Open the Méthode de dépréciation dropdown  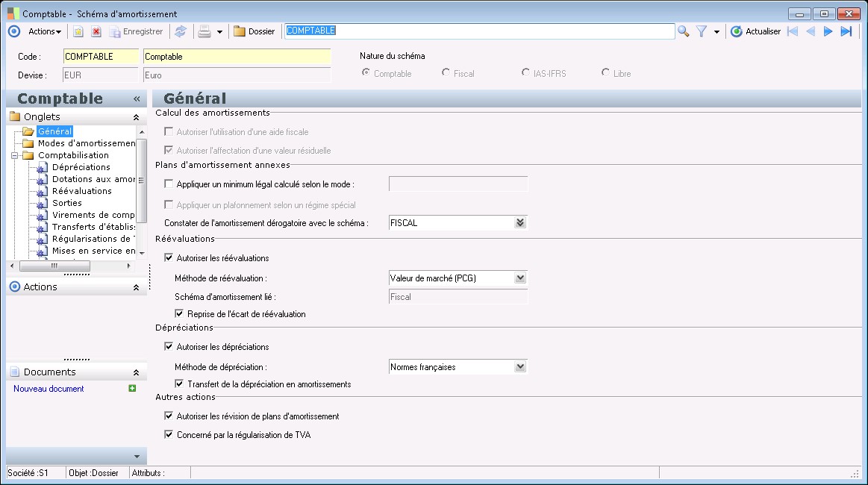519,366
